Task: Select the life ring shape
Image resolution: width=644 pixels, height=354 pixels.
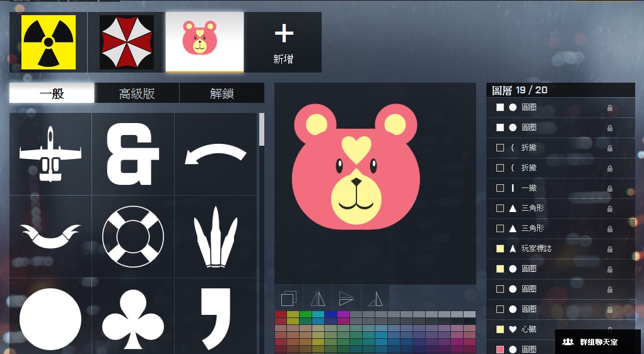Action: point(132,237)
